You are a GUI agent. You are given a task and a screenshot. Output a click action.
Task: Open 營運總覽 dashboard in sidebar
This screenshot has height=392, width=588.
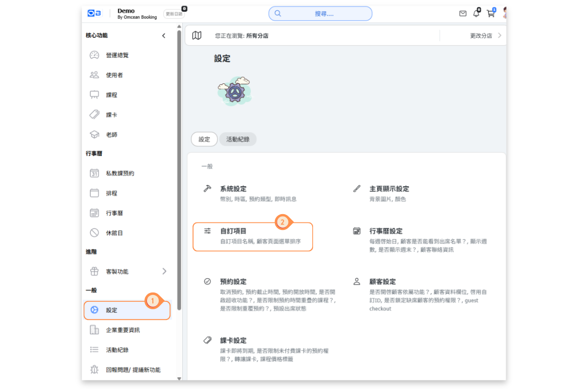pos(117,55)
